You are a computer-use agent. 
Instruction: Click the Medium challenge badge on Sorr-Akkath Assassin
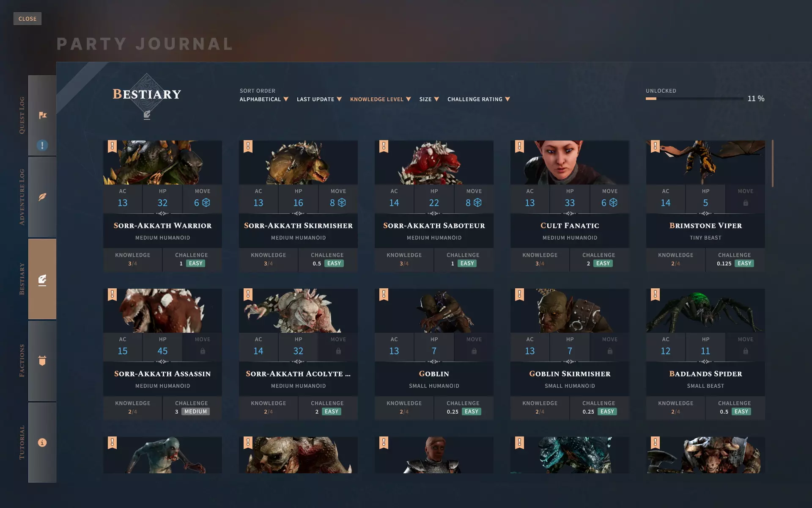[x=195, y=411]
